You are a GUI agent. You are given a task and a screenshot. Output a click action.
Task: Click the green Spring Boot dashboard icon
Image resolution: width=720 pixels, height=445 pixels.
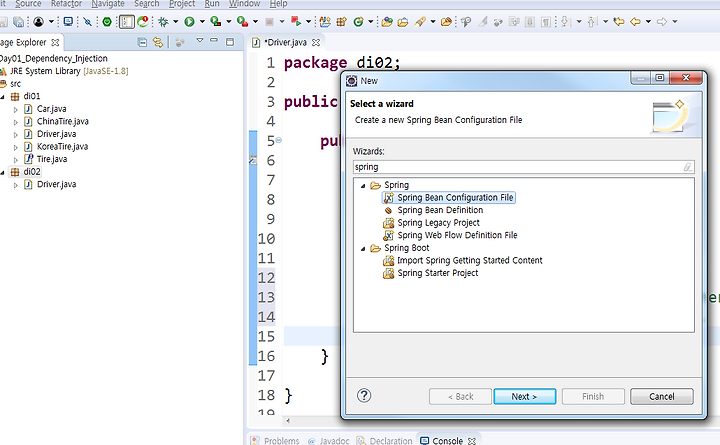107,22
